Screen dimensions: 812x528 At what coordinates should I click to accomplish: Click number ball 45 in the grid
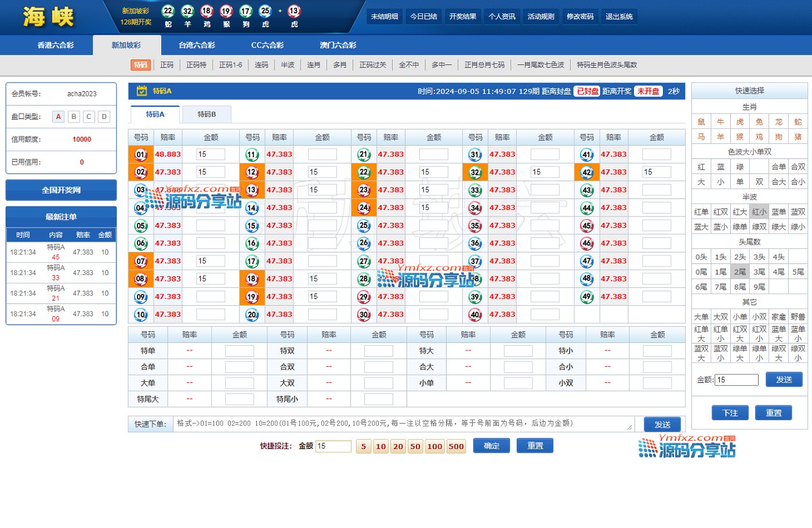point(587,226)
